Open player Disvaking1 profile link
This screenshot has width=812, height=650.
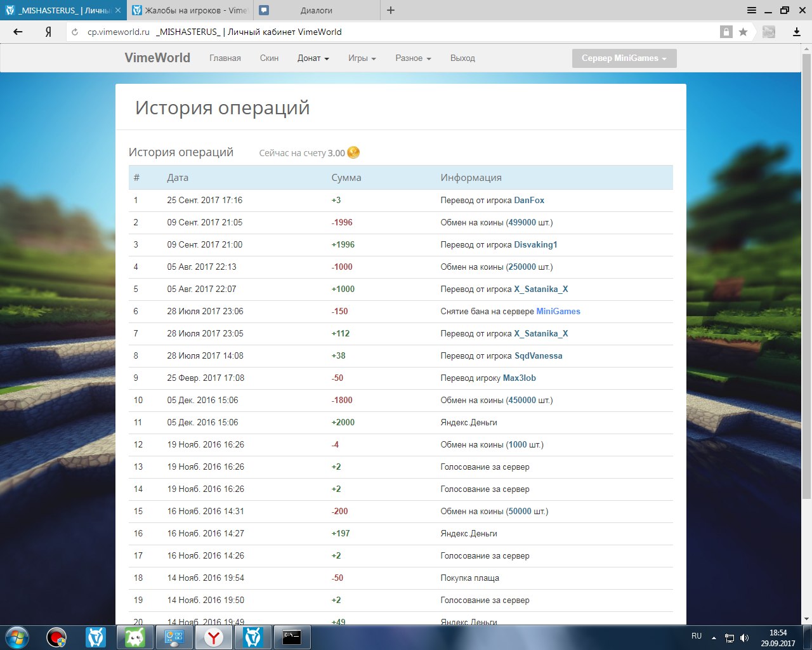click(535, 244)
